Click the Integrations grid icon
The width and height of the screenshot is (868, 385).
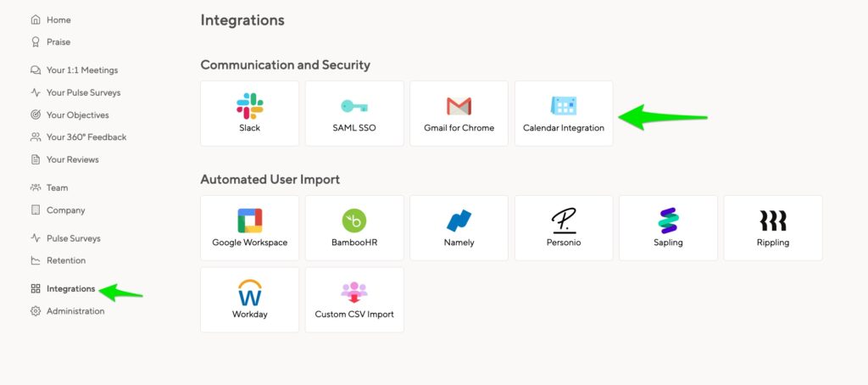pyautogui.click(x=36, y=288)
